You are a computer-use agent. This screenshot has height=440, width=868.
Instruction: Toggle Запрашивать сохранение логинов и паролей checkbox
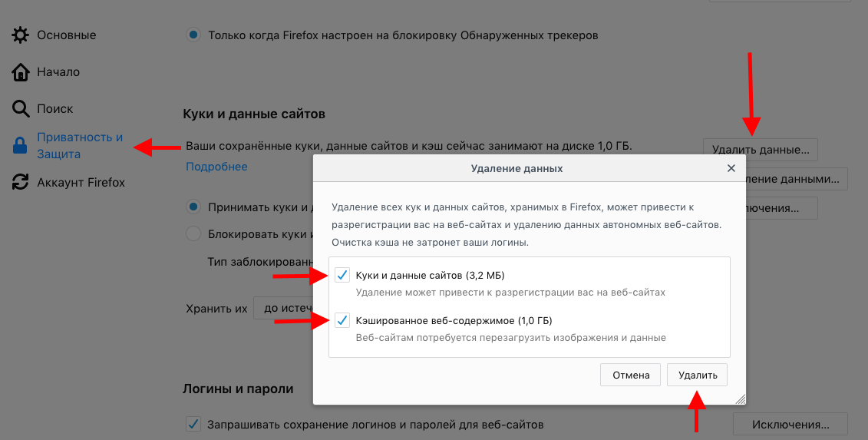point(193,425)
